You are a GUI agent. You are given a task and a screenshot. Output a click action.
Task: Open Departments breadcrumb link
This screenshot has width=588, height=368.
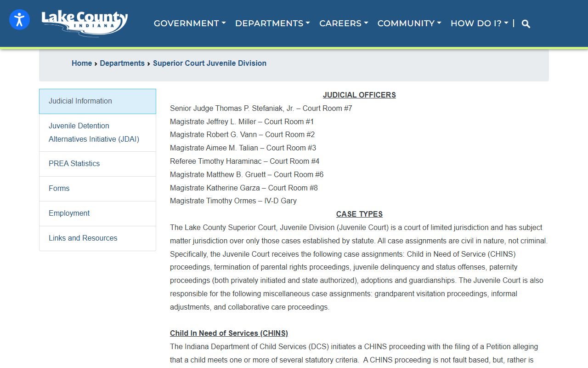click(122, 63)
